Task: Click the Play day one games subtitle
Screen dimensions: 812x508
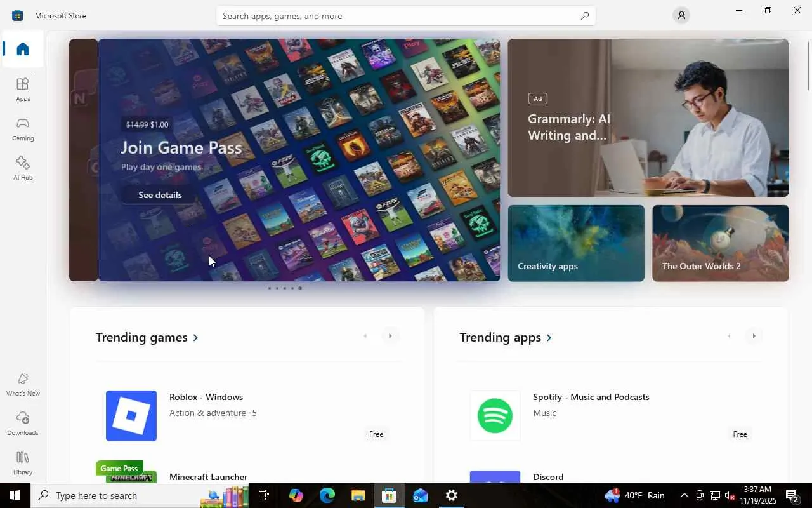Action: pos(161,167)
